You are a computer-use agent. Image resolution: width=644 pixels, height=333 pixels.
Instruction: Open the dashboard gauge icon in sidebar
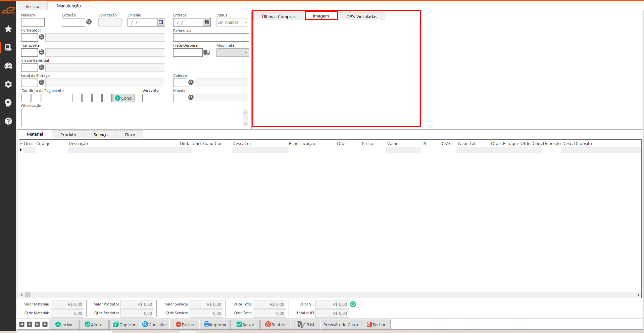coord(8,66)
